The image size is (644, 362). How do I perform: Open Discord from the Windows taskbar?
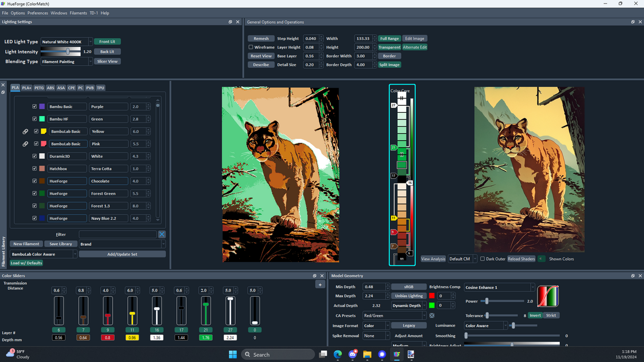(353, 355)
